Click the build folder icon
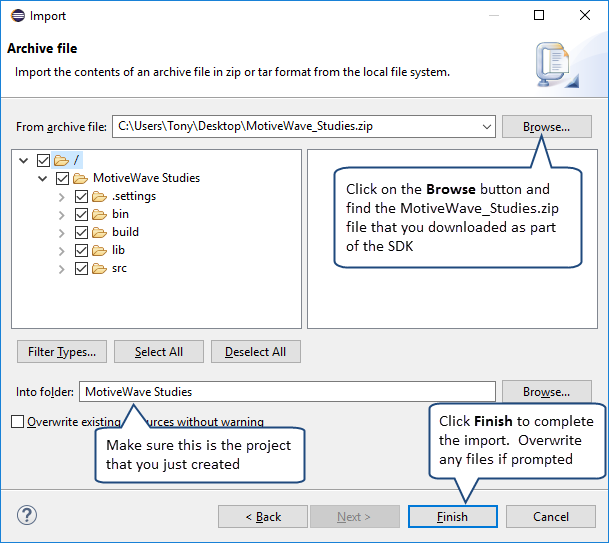This screenshot has height=543, width=609. [98, 232]
